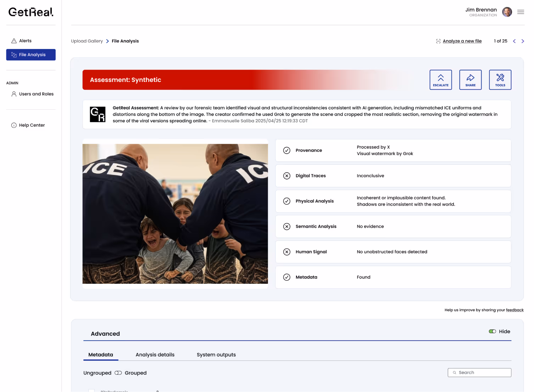The image size is (534, 392).
Task: Click the breadcrumb chevron separator
Action: (x=107, y=41)
